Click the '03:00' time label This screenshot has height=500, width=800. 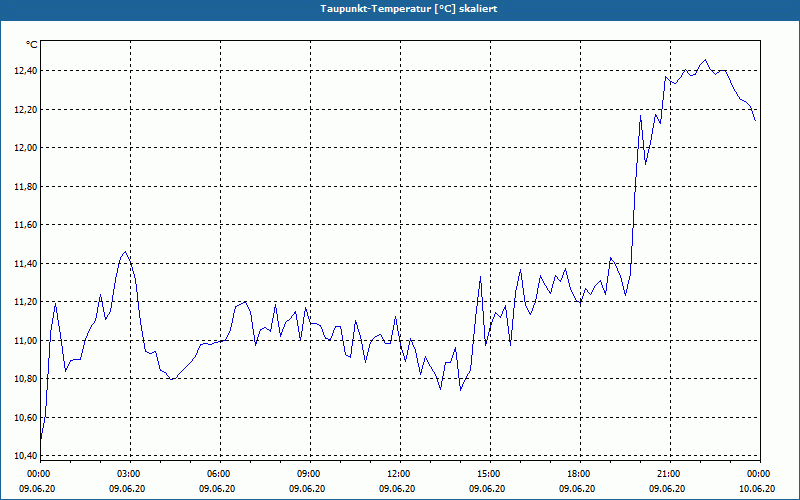click(x=127, y=474)
